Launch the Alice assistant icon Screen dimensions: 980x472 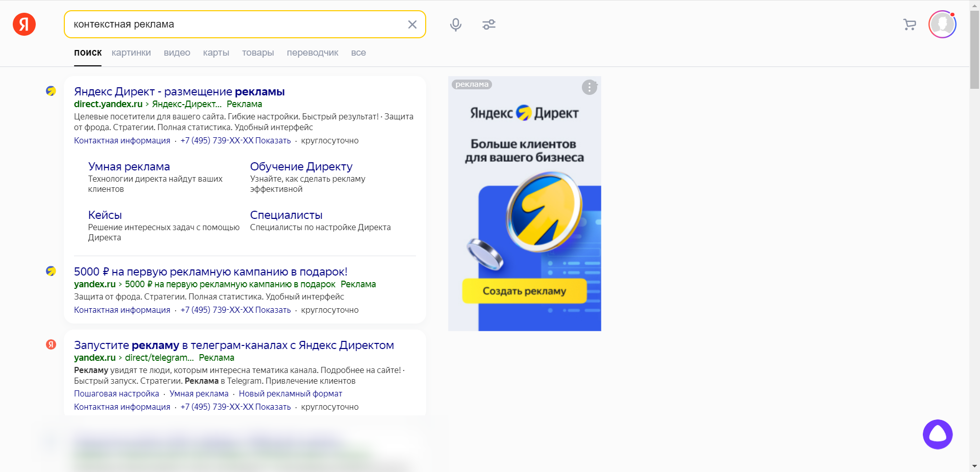tap(938, 434)
